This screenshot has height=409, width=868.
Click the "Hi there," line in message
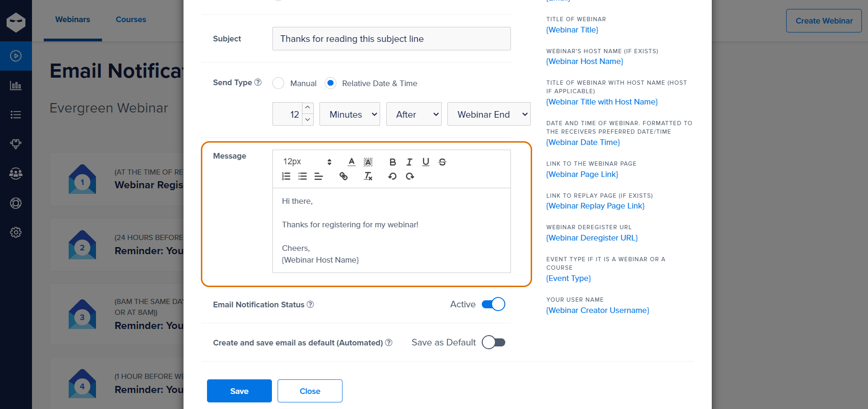[x=297, y=201]
